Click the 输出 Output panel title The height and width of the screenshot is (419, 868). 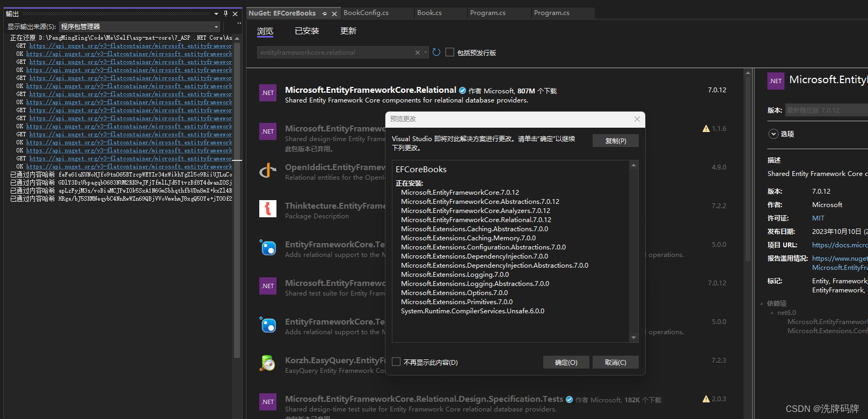12,14
